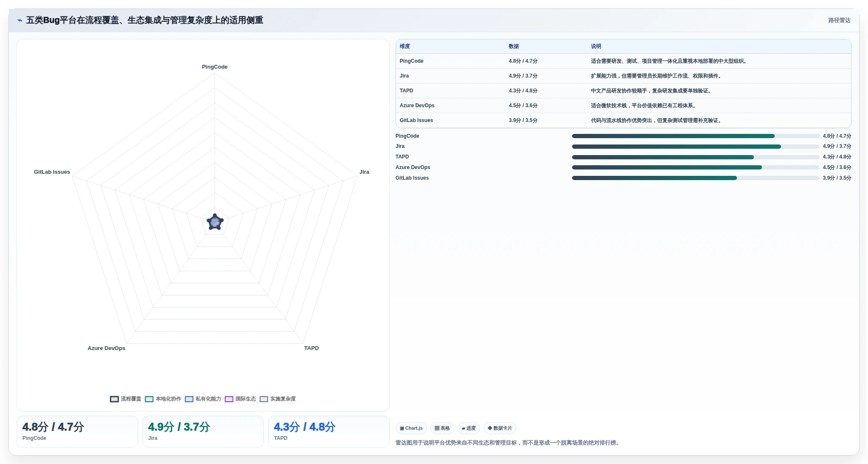Click the dashboard title 五类Bug平台

pyautogui.click(x=145, y=20)
